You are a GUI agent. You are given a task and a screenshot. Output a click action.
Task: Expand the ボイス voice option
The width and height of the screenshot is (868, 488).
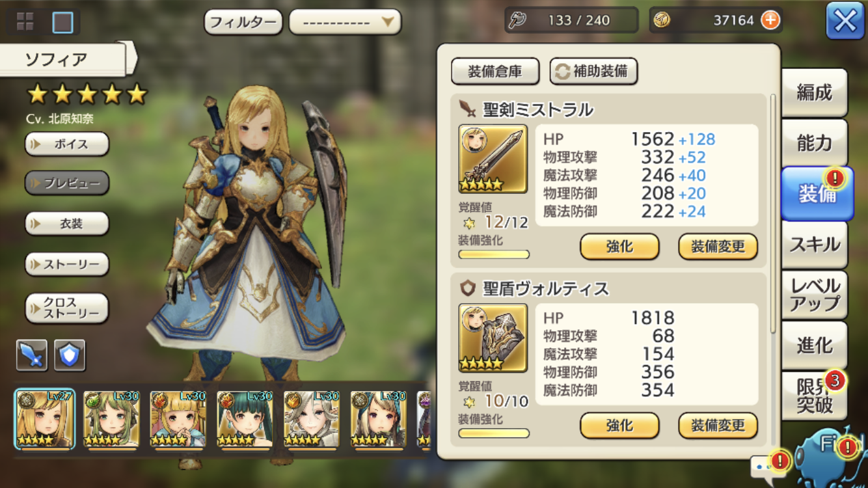click(67, 144)
